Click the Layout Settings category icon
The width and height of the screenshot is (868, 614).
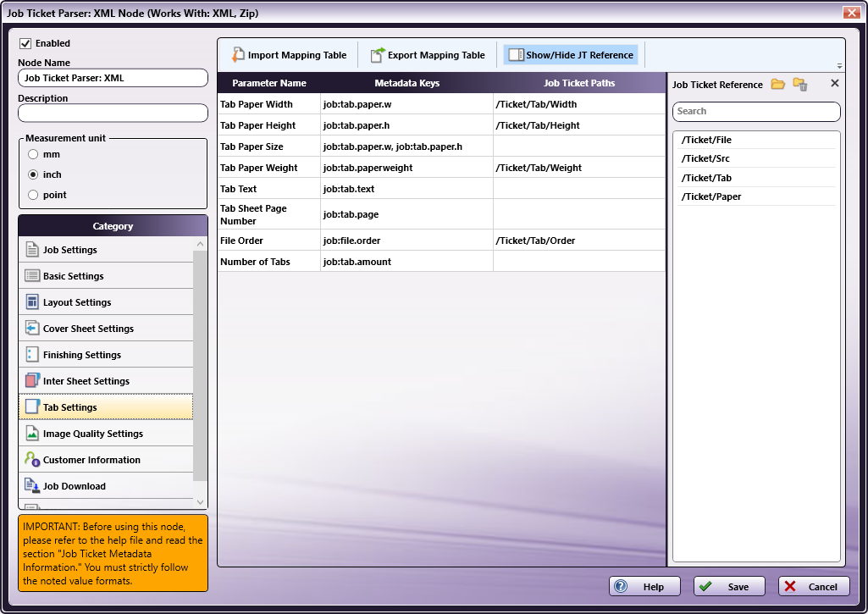[32, 302]
